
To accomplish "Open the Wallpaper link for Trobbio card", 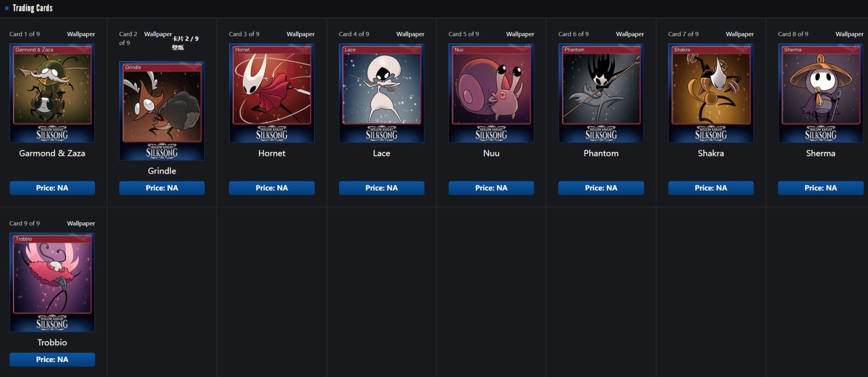I will click(81, 223).
